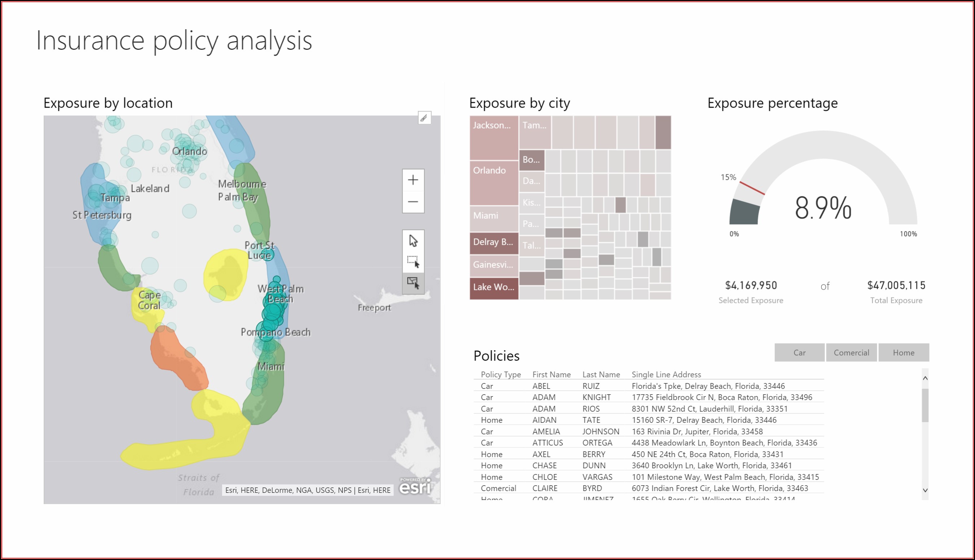The width and height of the screenshot is (975, 560).
Task: Click the Lake Worth dark red tile
Action: coord(494,288)
